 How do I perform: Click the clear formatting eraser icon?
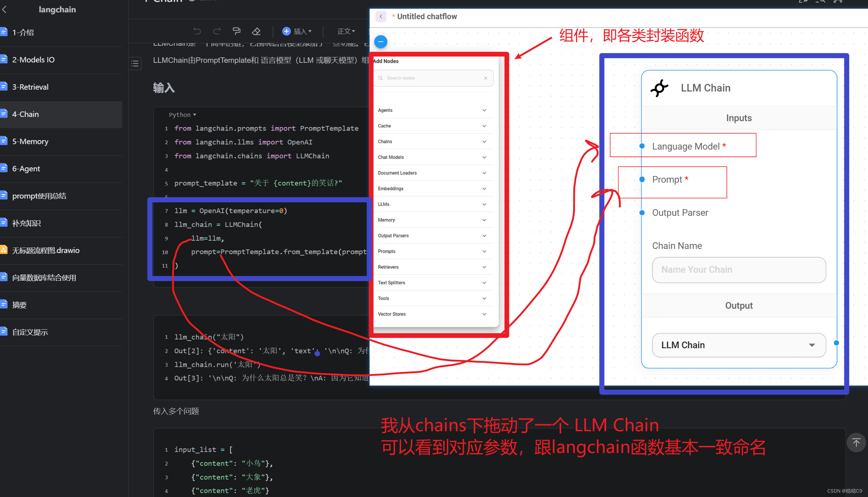coord(256,31)
